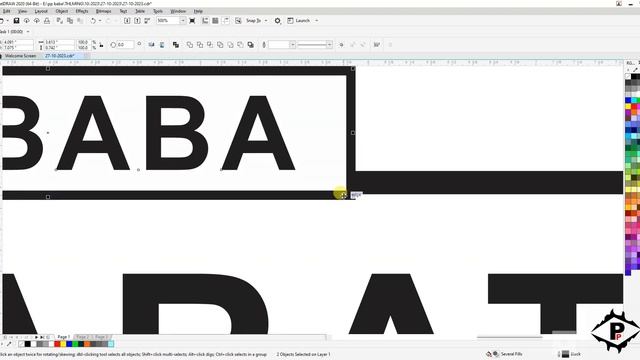Toggle the Show grid icon

[215, 20]
